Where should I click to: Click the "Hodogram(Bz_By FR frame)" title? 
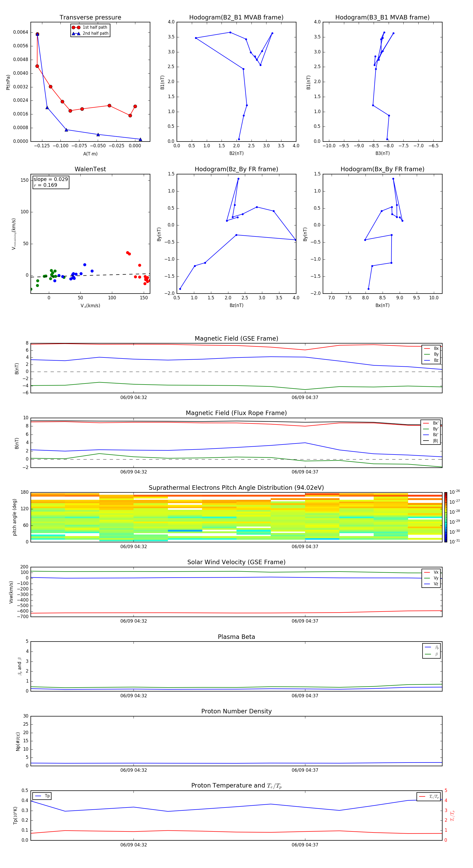coord(236,169)
